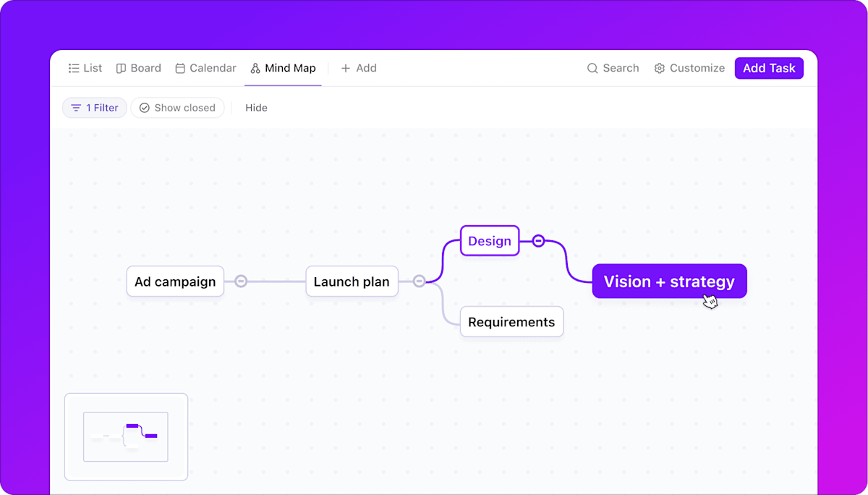Select the Mind Map tab
Image resolution: width=868 pixels, height=495 pixels.
(x=282, y=68)
